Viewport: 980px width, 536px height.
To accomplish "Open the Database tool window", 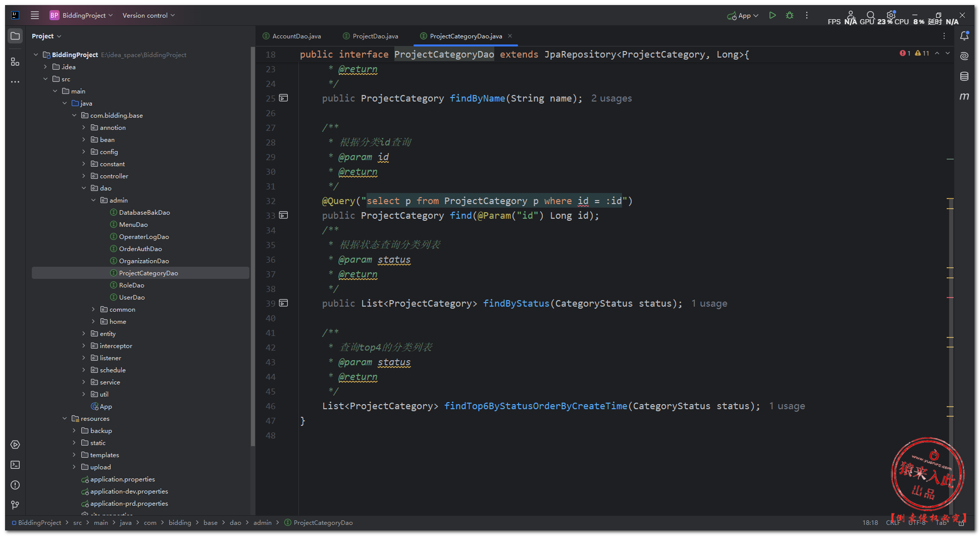I will tap(964, 76).
